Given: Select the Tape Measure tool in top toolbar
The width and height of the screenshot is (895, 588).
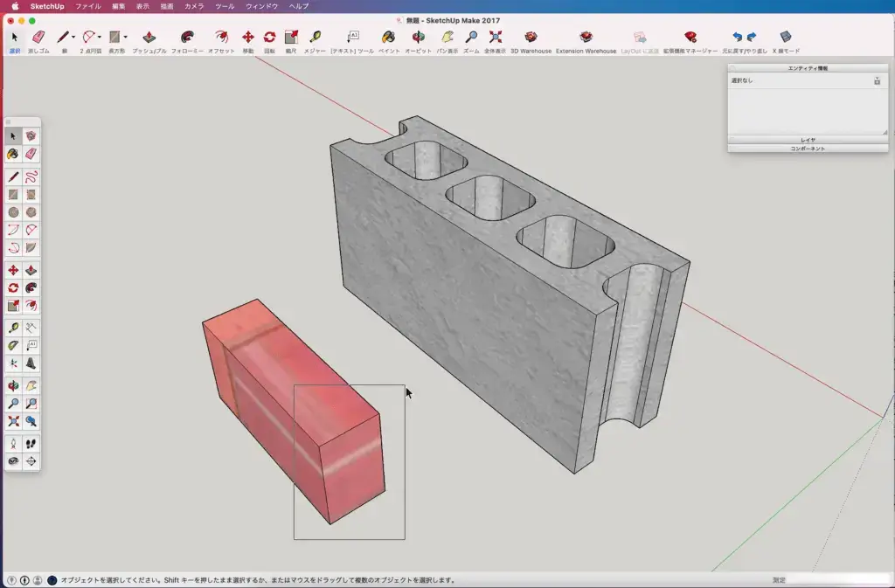Looking at the screenshot, I should tap(315, 38).
